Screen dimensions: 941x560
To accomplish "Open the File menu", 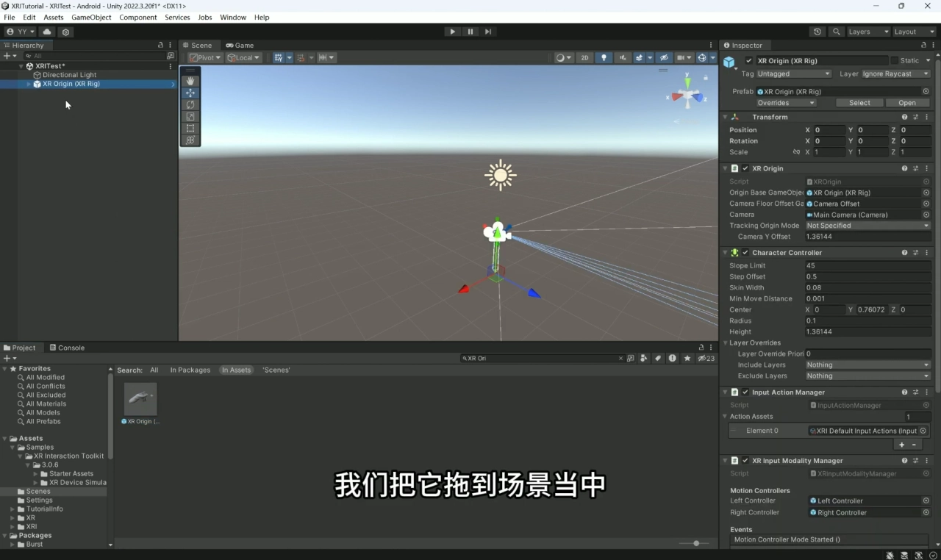I will [10, 17].
